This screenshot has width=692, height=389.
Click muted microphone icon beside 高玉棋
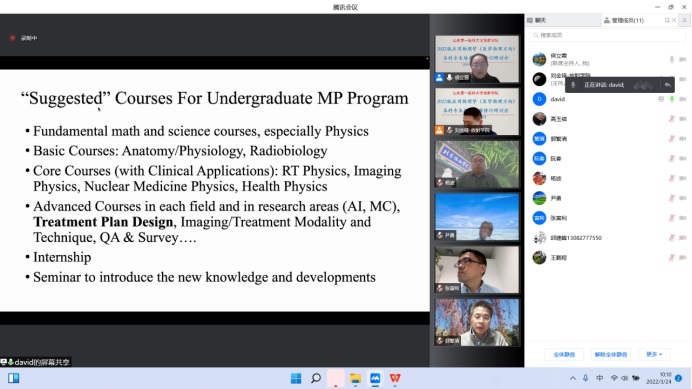(x=672, y=119)
